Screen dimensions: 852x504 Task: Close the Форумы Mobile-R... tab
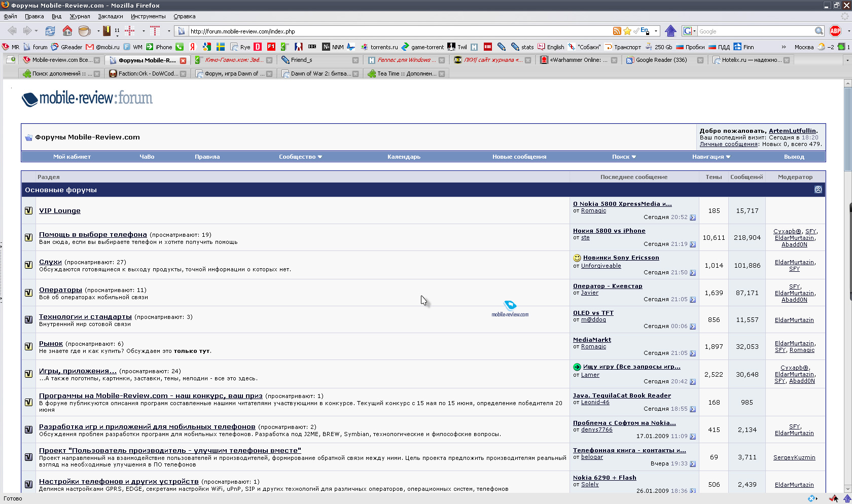[x=183, y=60]
